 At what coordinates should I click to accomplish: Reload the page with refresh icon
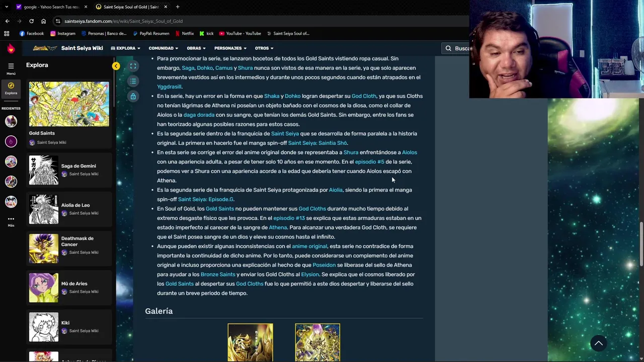(31, 21)
